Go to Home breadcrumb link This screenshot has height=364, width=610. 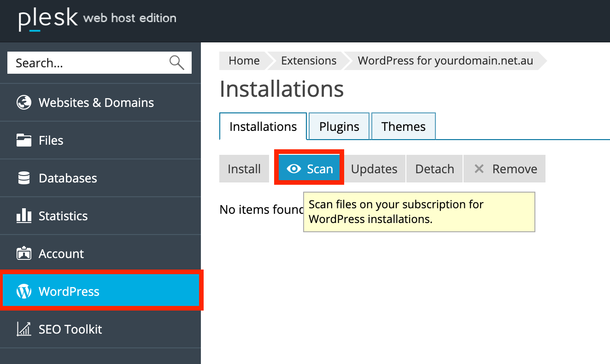(x=244, y=61)
